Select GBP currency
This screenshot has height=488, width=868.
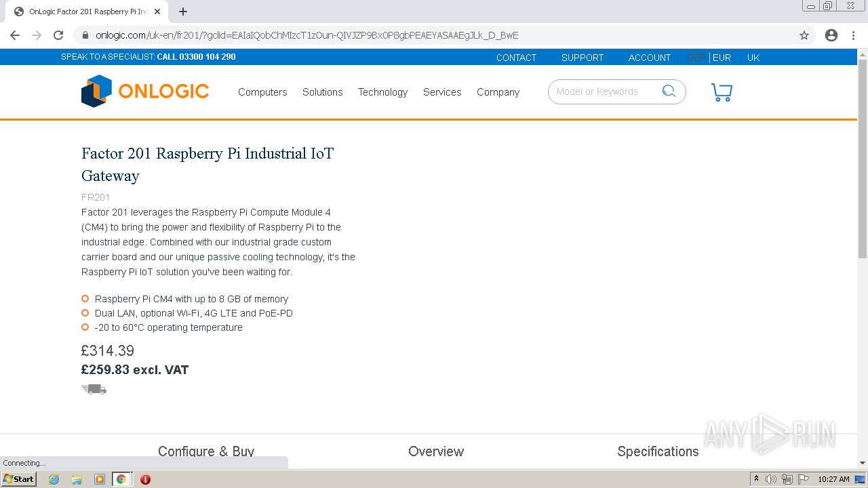pos(696,58)
